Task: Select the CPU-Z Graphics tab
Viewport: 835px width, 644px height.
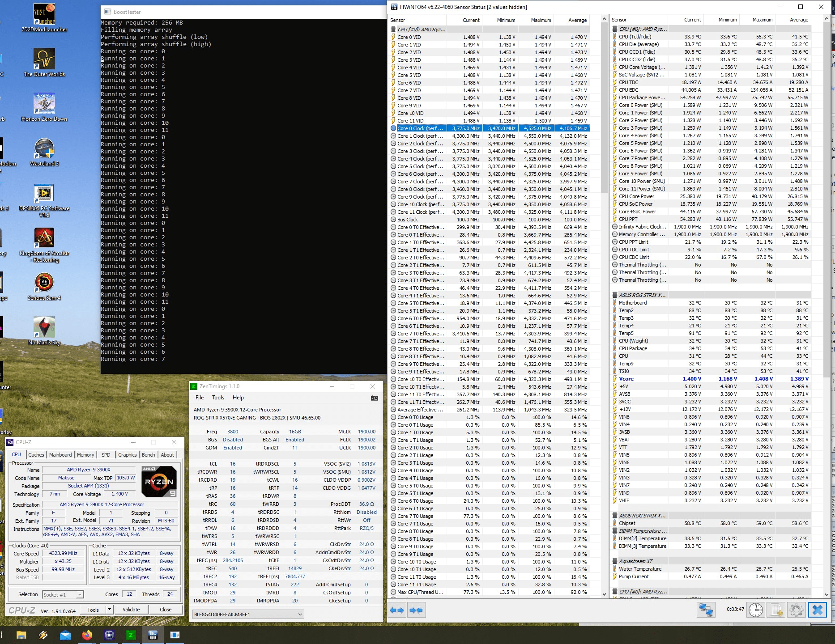Action: (x=128, y=455)
